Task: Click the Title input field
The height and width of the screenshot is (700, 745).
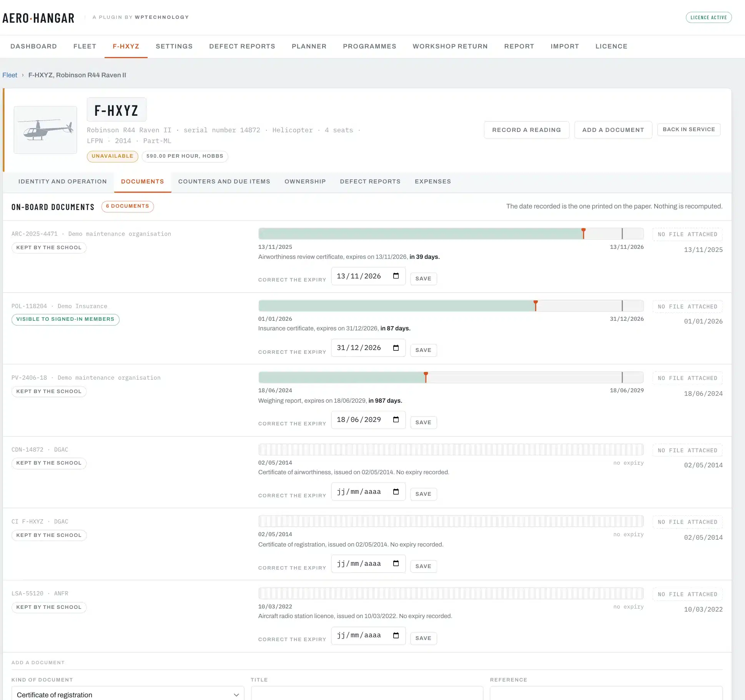Action: 367,693
